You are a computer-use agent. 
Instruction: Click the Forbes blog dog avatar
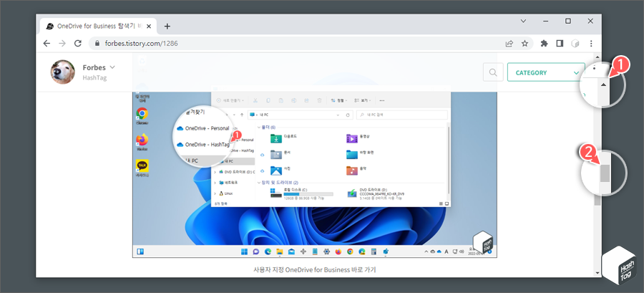(62, 72)
